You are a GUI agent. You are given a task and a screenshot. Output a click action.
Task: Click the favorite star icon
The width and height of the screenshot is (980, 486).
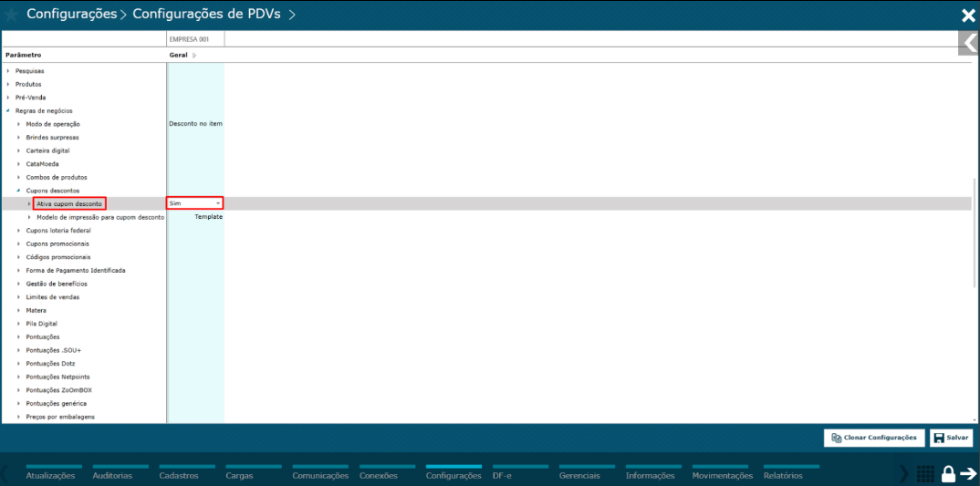click(11, 15)
